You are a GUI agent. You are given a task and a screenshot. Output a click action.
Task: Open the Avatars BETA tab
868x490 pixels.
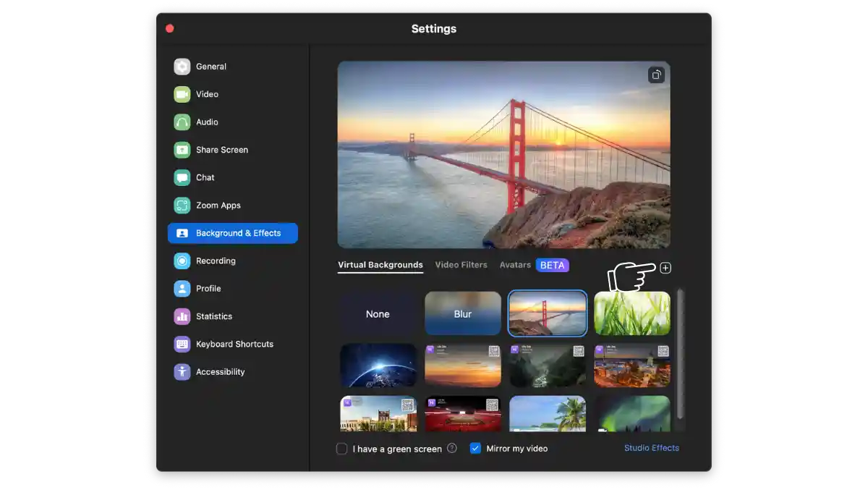[x=515, y=265]
